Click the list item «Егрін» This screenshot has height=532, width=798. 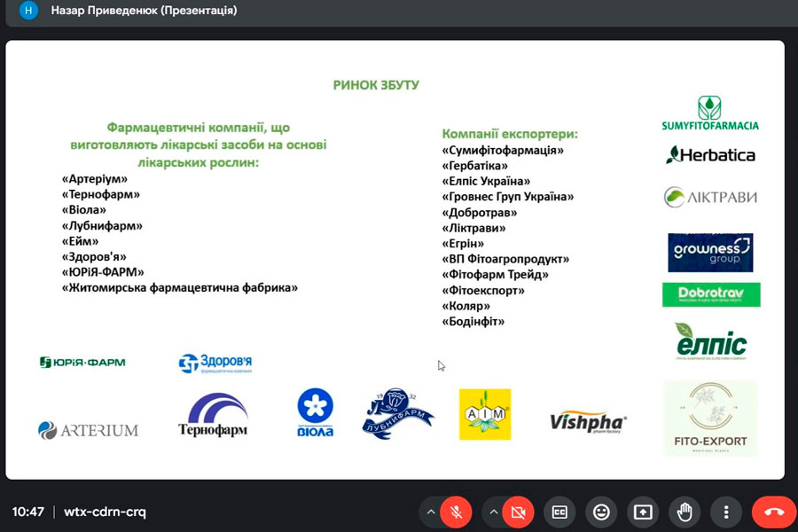coord(463,243)
